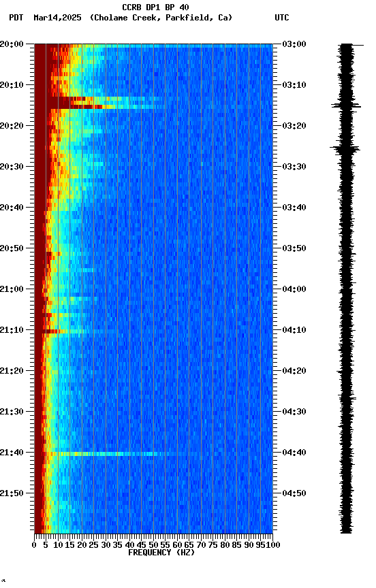Click the broadband event streak near 21:40

pyautogui.click(x=109, y=454)
